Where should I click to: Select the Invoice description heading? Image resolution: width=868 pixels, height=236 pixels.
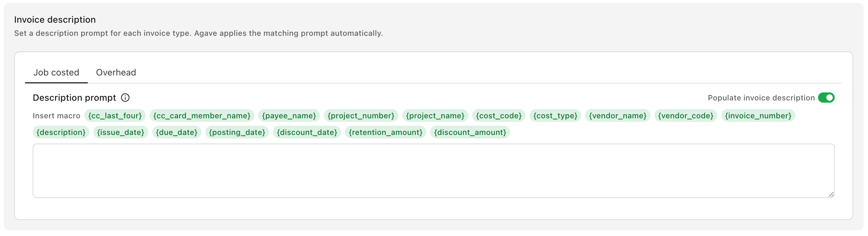(x=55, y=20)
